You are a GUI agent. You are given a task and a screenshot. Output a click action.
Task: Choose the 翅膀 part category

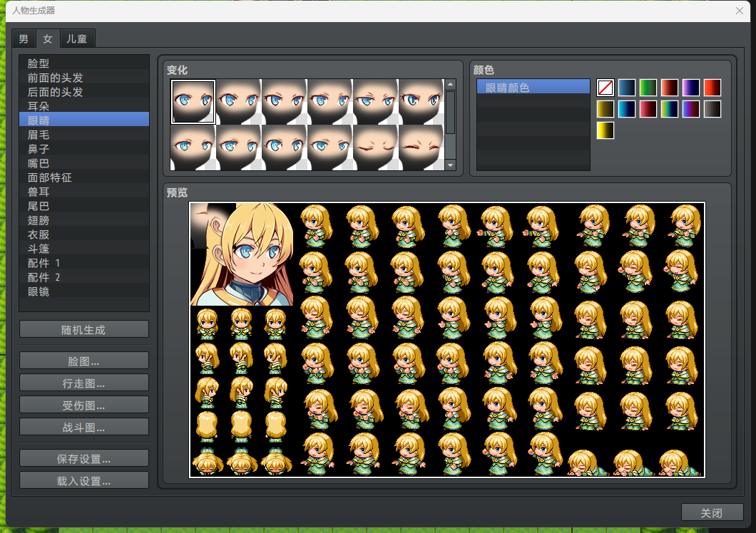click(84, 220)
